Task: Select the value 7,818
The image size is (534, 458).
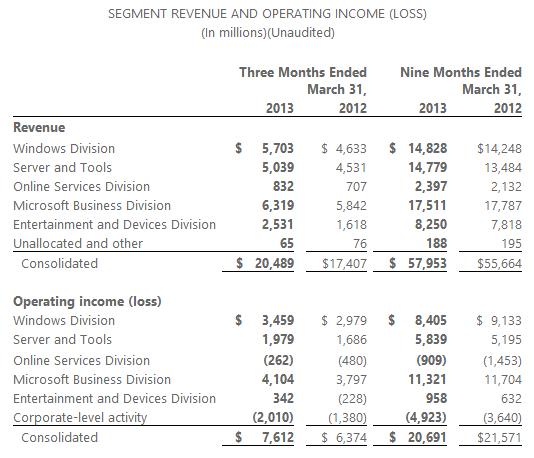Action: point(506,225)
